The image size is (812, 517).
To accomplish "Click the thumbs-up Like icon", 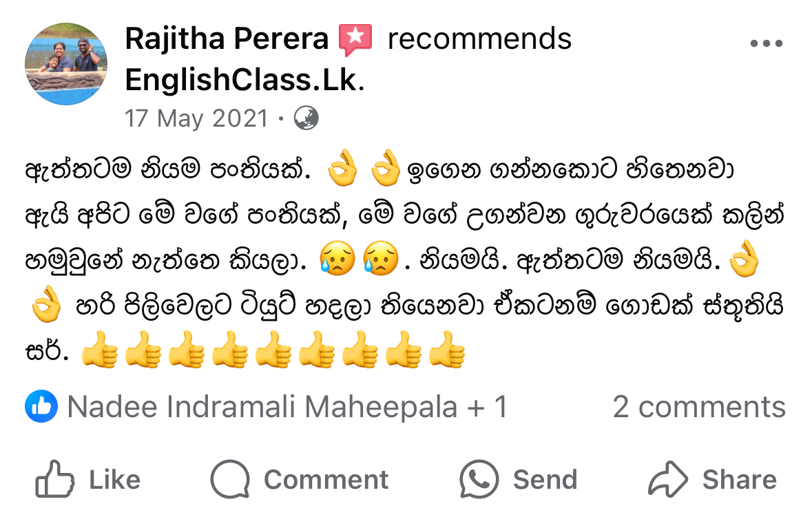I will [54, 479].
